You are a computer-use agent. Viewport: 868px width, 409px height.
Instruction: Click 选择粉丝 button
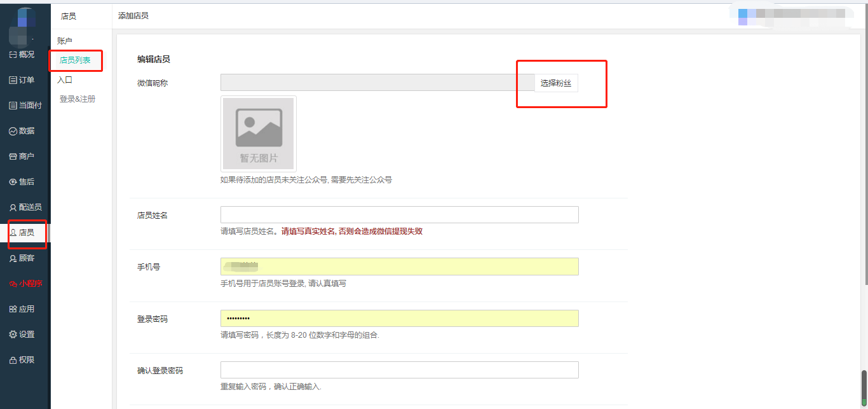pyautogui.click(x=556, y=83)
